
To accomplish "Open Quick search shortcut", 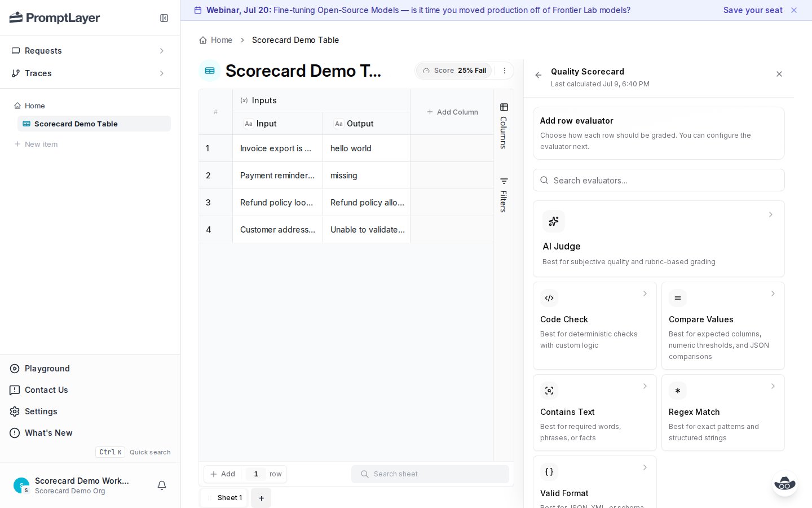I will (x=133, y=452).
